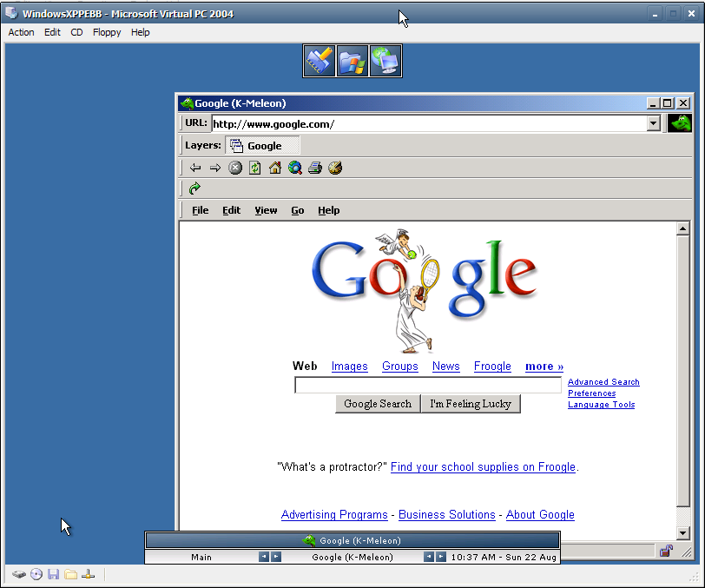
Task: Click next task arrow next to the clock
Action: click(x=441, y=557)
